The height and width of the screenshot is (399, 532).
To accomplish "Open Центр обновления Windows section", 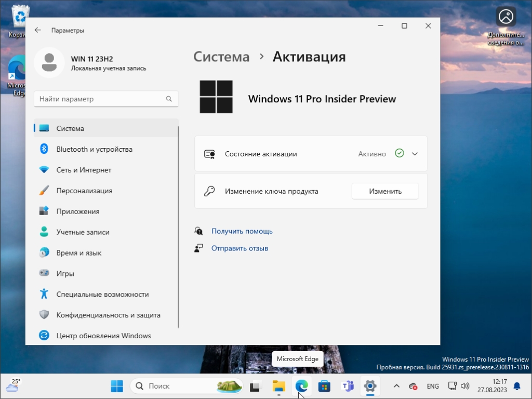I will 106,335.
